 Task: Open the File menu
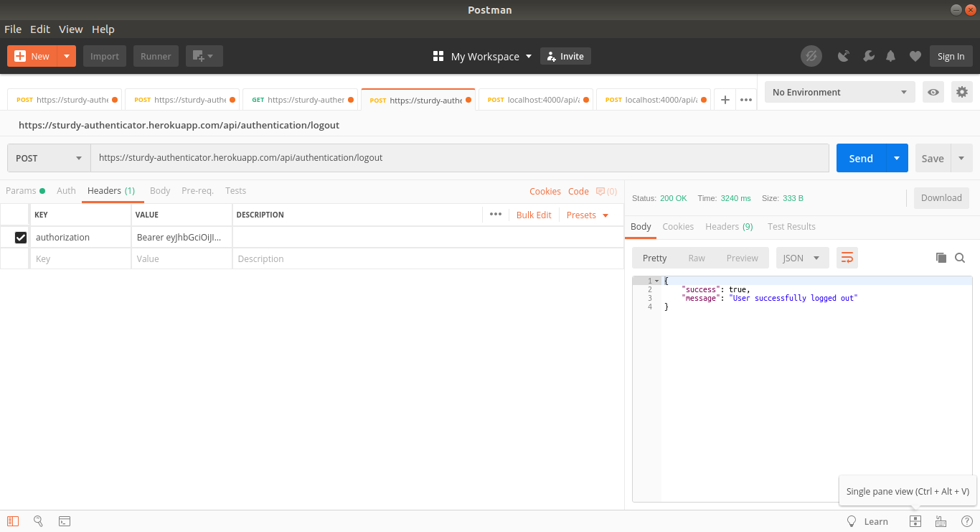tap(13, 29)
